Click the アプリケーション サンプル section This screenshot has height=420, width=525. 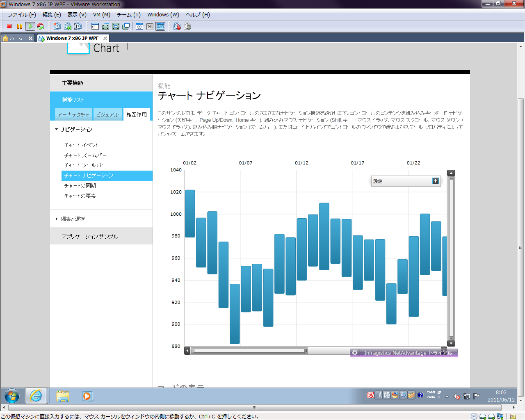coord(101,236)
